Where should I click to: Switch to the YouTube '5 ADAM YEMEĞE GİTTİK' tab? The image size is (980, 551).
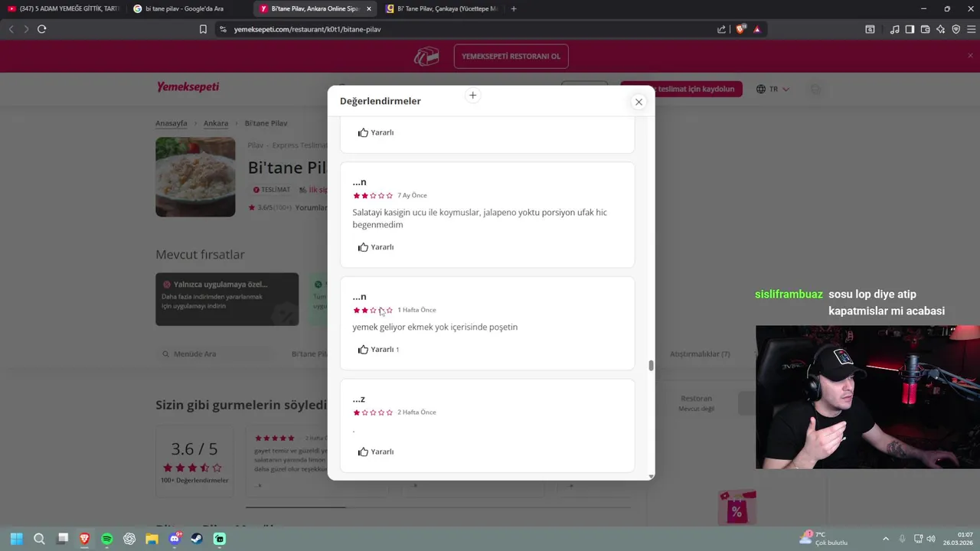63,8
